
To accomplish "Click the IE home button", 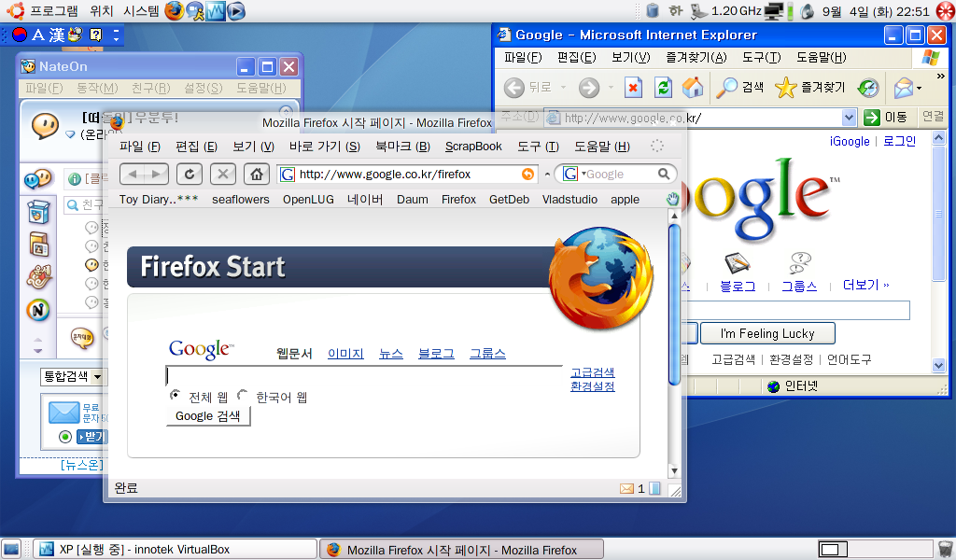I will click(x=693, y=88).
